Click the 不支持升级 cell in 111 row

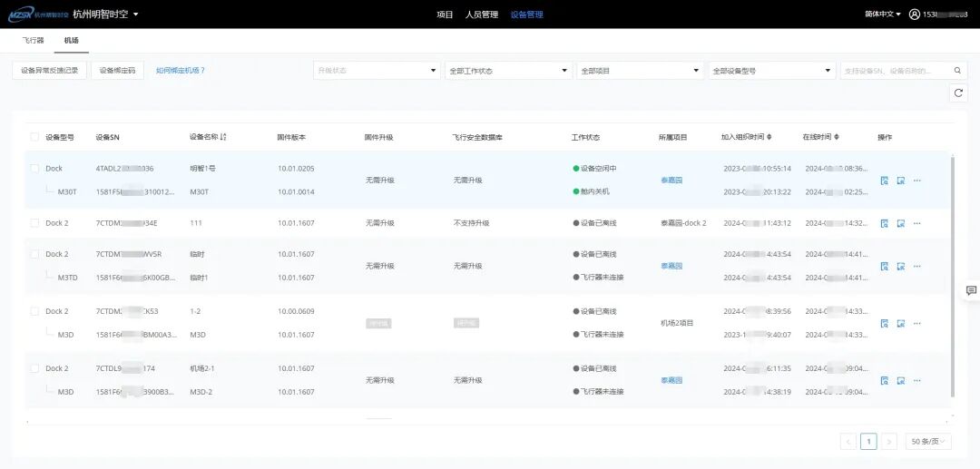pyautogui.click(x=471, y=223)
